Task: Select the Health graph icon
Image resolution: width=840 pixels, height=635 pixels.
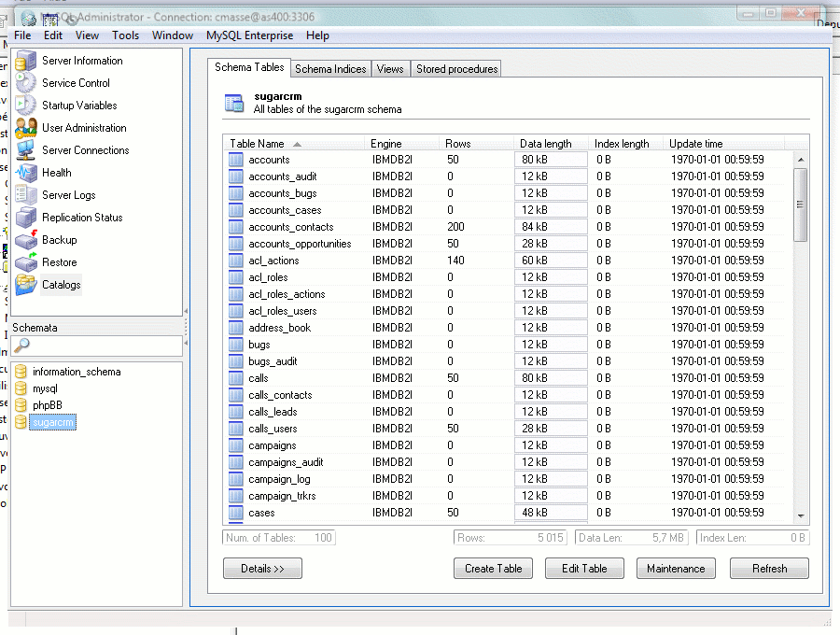Action: click(26, 173)
